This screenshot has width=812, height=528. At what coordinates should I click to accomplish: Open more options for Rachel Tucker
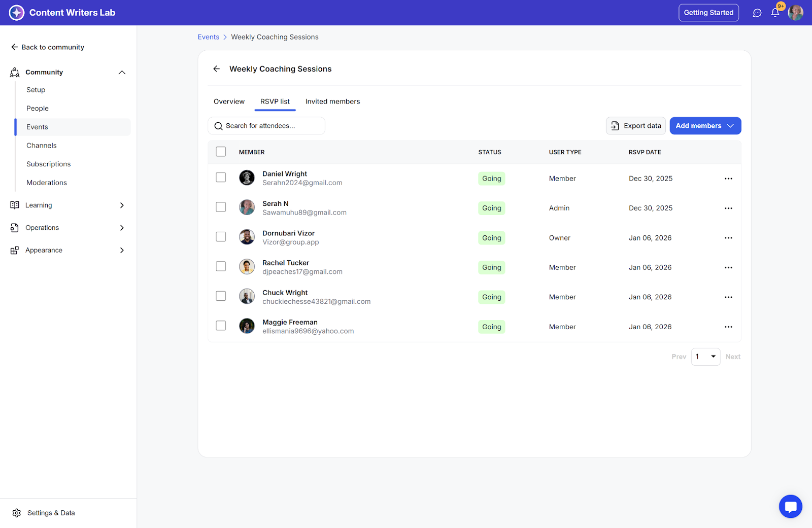[x=728, y=268]
